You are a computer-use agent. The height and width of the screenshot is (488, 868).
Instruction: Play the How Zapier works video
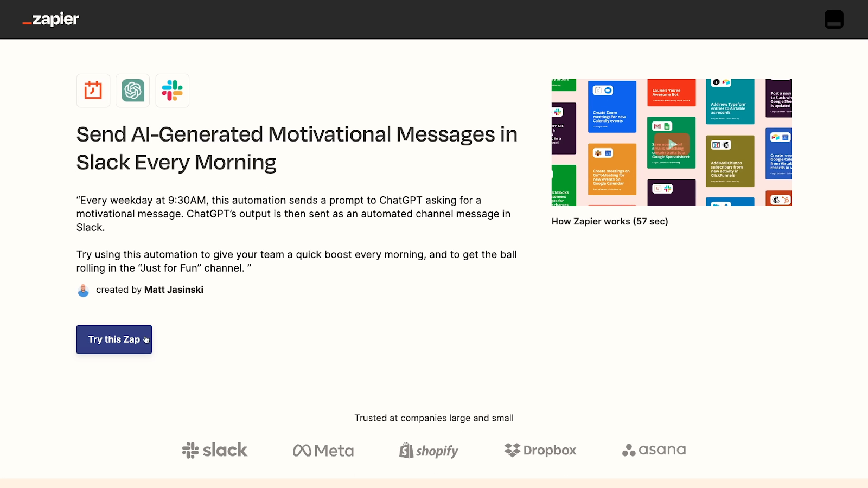click(672, 144)
